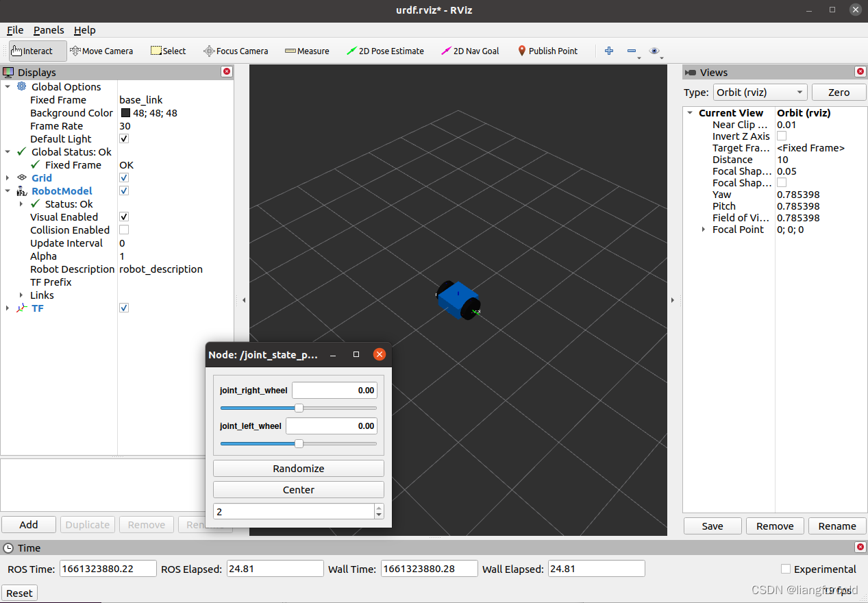
Task: Click the Robot Description value
Action: point(161,269)
